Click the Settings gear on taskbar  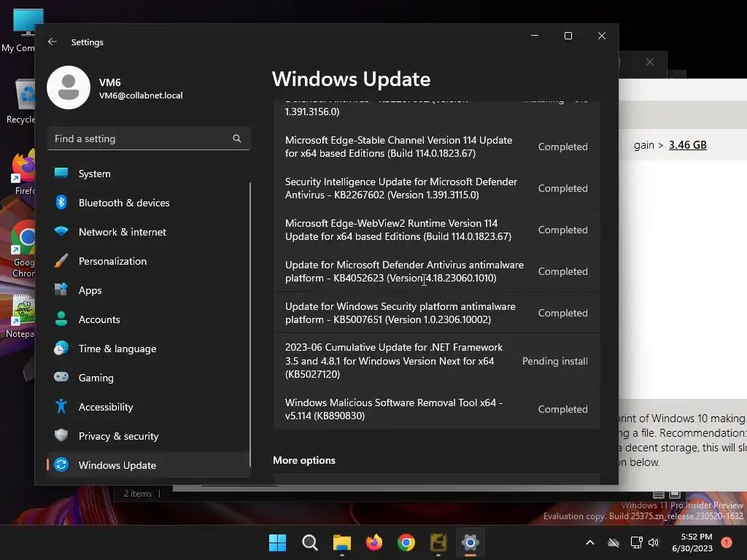click(471, 542)
